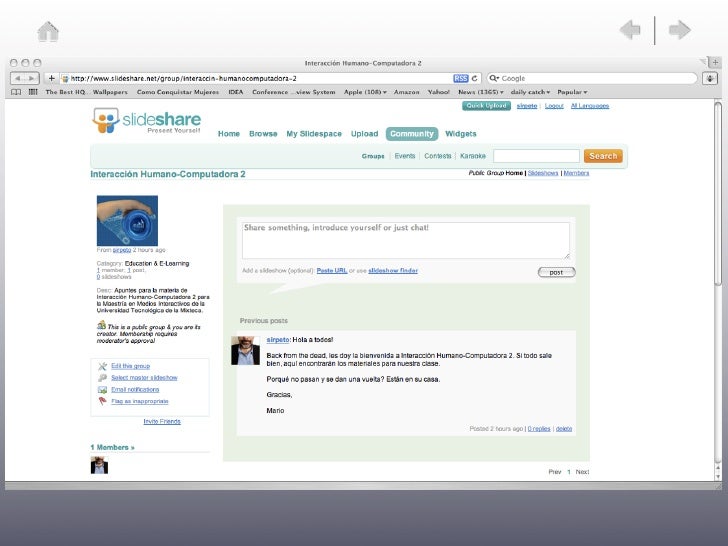The height and width of the screenshot is (546, 728).
Task: Click the group image thumbnail
Action: pyautogui.click(x=127, y=221)
